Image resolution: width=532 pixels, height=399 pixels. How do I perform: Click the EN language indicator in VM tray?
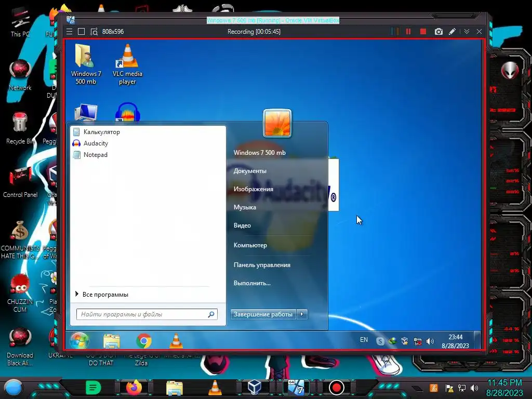tap(364, 340)
